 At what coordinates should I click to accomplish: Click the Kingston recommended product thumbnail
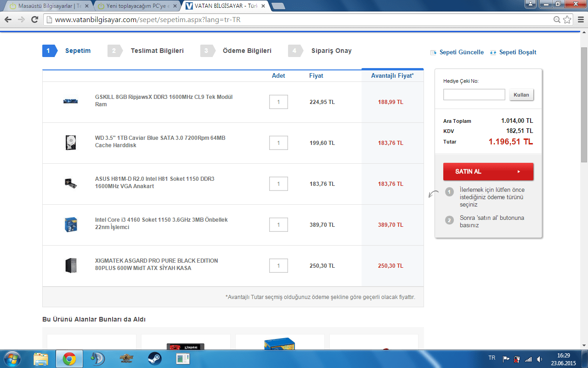point(186,346)
